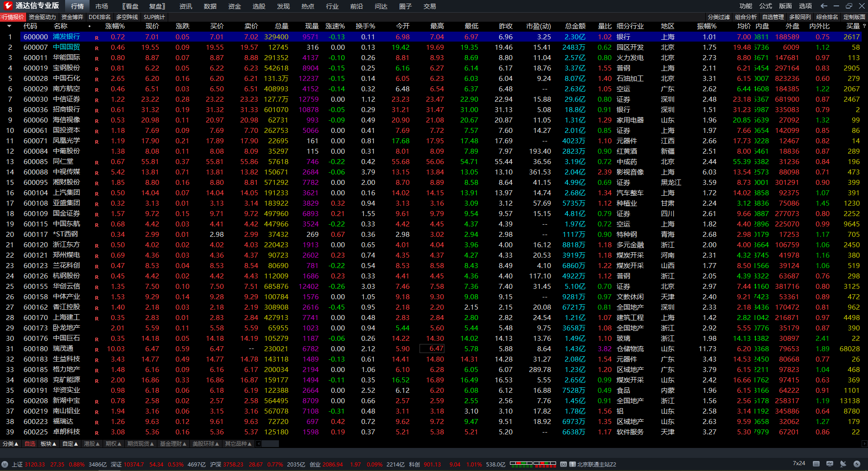Screen dimensions: 868x471
Task: Open the column header dropdown triangle
Action: pos(9,26)
